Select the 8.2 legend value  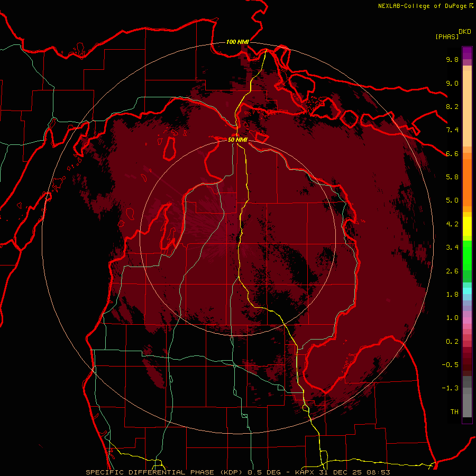[x=452, y=106]
